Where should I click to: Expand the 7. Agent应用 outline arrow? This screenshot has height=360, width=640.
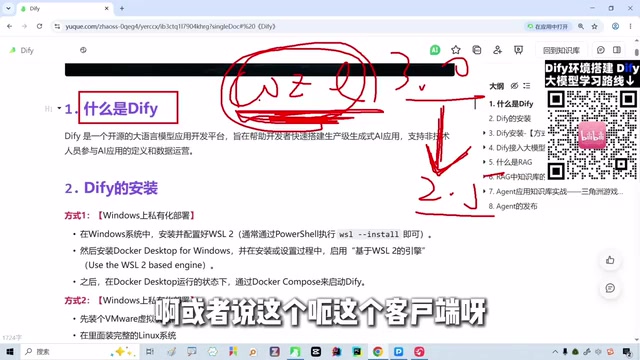point(484,191)
